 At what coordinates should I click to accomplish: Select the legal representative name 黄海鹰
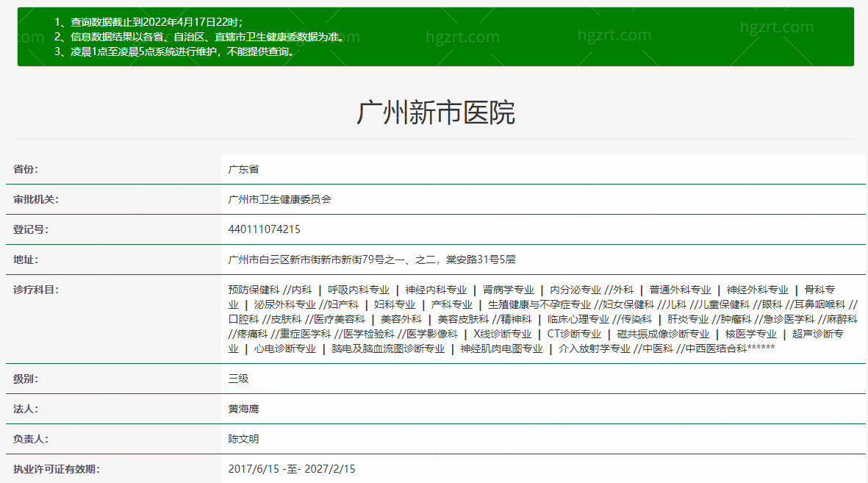[243, 409]
